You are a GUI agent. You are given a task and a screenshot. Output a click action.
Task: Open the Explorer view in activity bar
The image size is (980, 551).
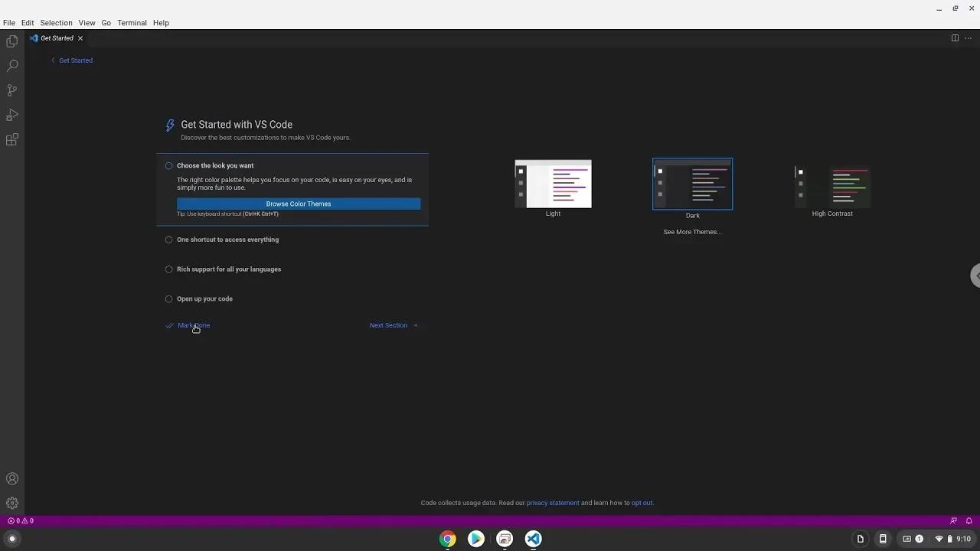coord(11,41)
